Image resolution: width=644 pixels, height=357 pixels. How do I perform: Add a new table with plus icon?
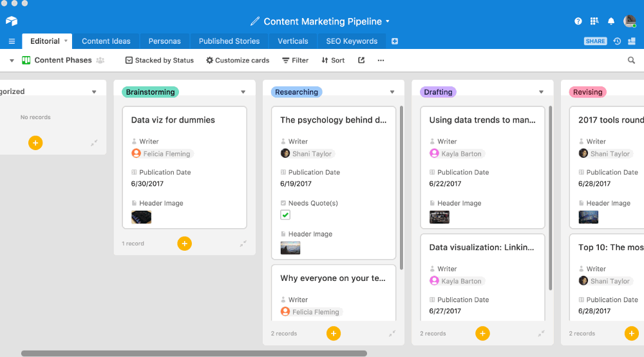395,41
